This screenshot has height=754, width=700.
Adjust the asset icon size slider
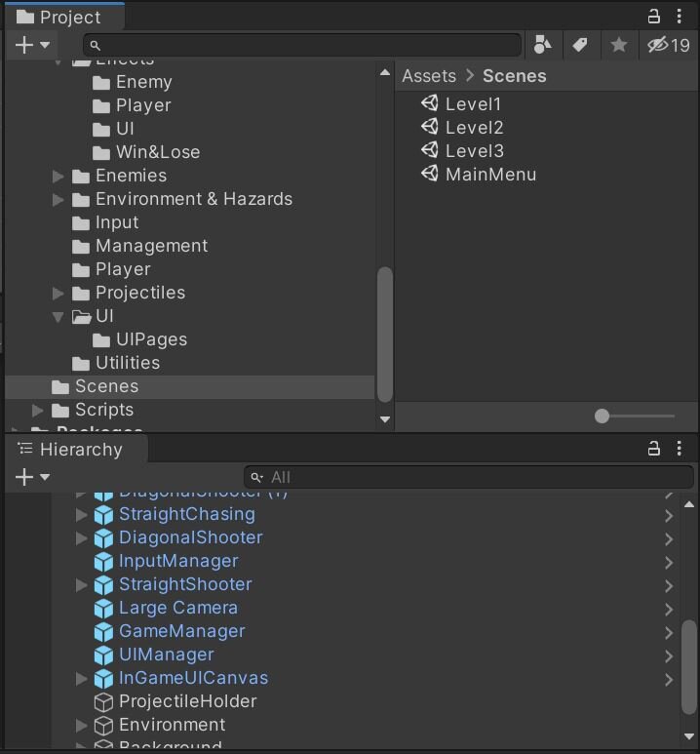coord(602,416)
